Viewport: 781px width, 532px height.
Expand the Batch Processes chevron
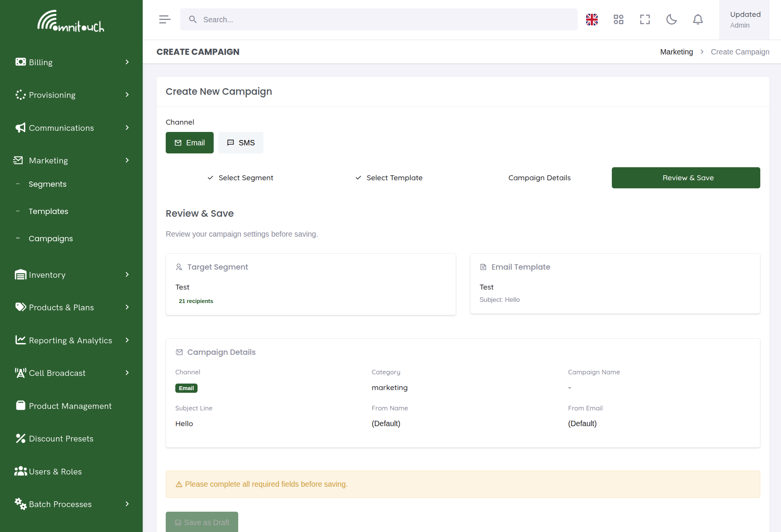(127, 504)
